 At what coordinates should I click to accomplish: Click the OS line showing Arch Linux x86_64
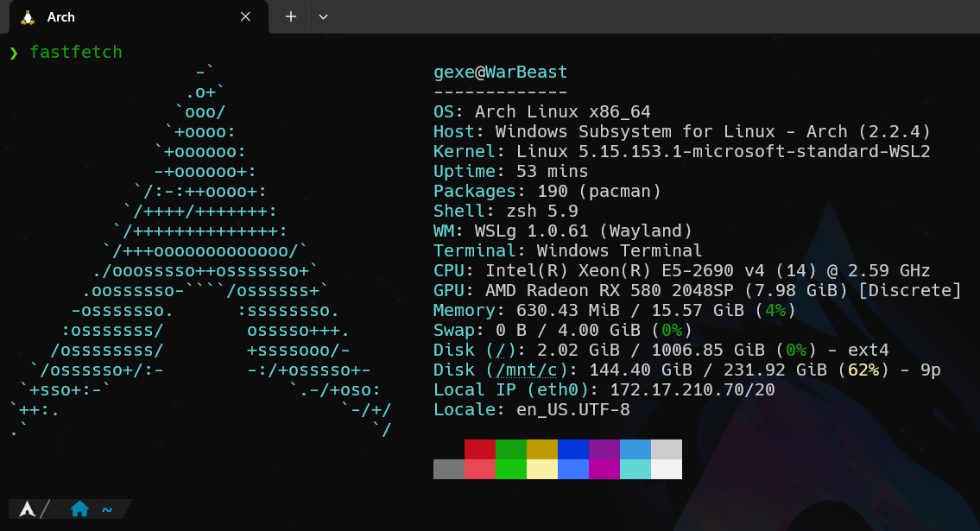[542, 112]
